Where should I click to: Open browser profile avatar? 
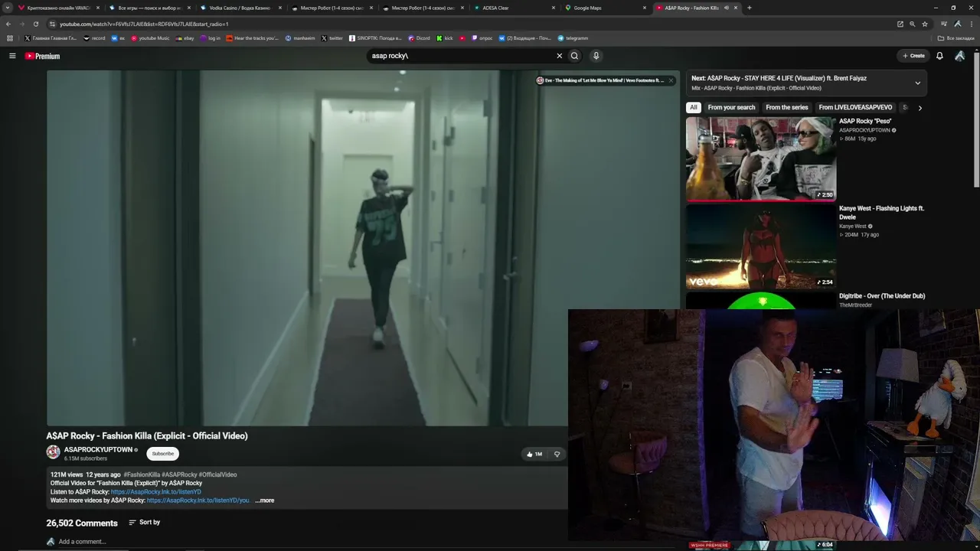click(x=958, y=24)
